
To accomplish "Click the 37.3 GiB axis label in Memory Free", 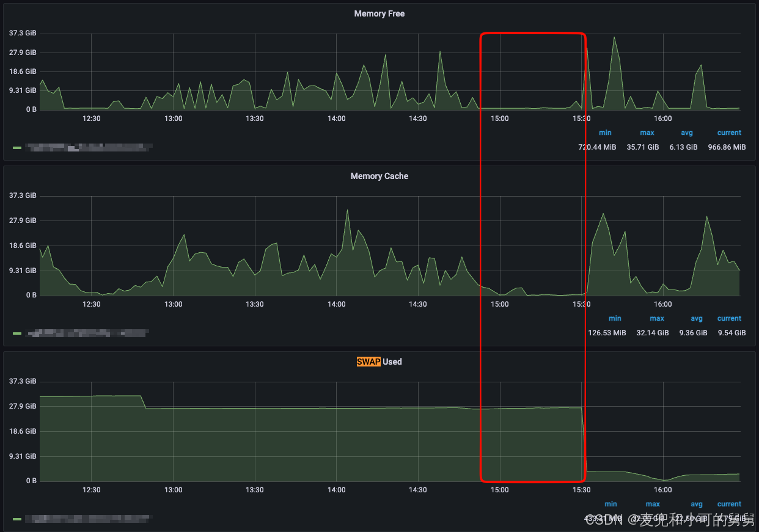I will [x=23, y=33].
